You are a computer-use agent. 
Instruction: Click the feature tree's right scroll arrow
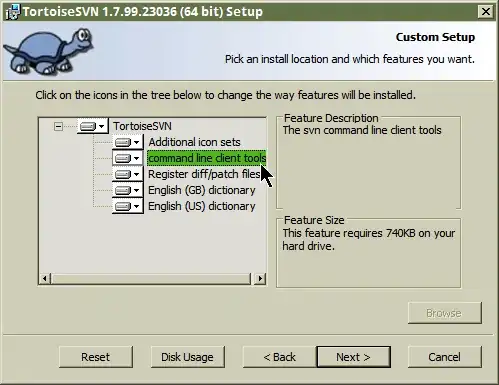coord(260,278)
